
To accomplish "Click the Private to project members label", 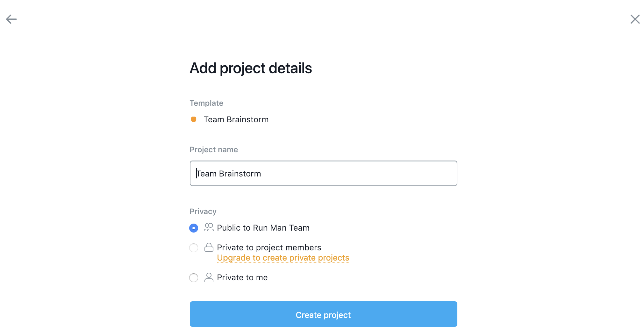I will 269,247.
